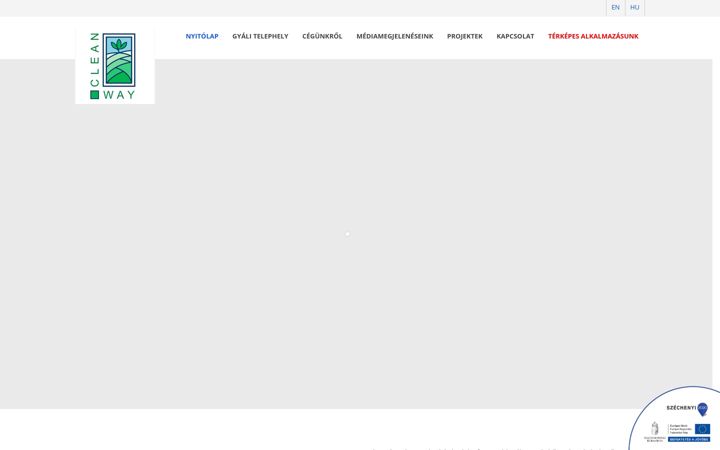Open the Nyitólap menu item

202,36
